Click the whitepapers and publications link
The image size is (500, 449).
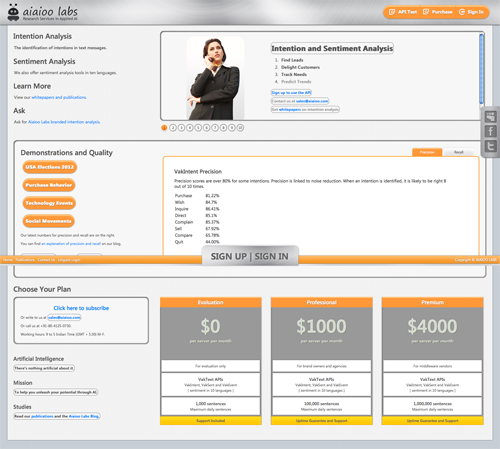[59, 97]
